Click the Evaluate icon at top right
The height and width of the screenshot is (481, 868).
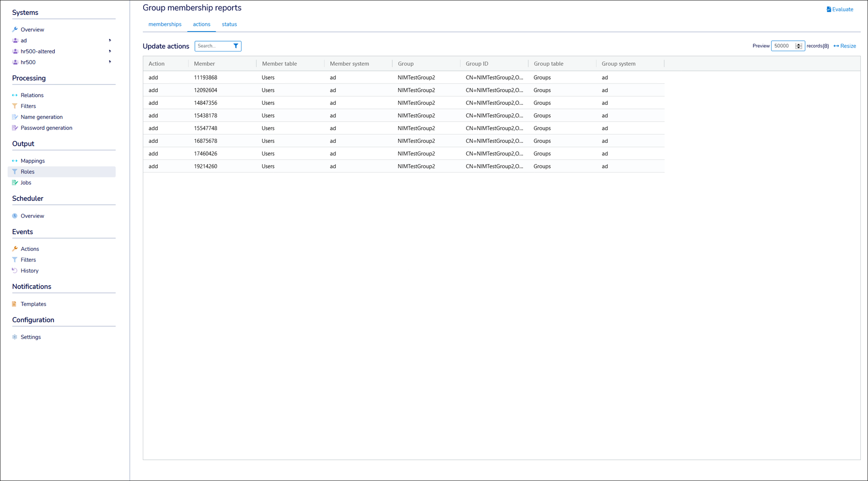point(829,9)
